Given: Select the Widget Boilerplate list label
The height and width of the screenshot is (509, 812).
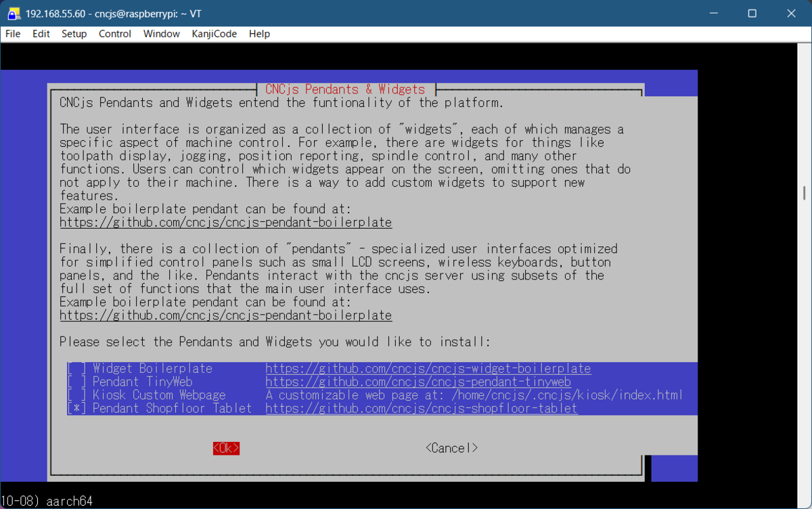Looking at the screenshot, I should pos(152,369).
